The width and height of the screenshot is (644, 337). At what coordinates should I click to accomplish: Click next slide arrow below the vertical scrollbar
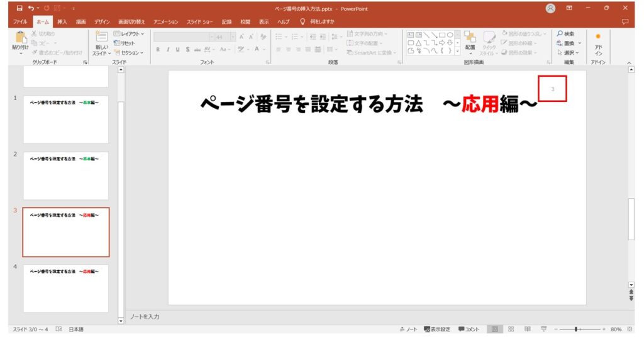(x=631, y=299)
